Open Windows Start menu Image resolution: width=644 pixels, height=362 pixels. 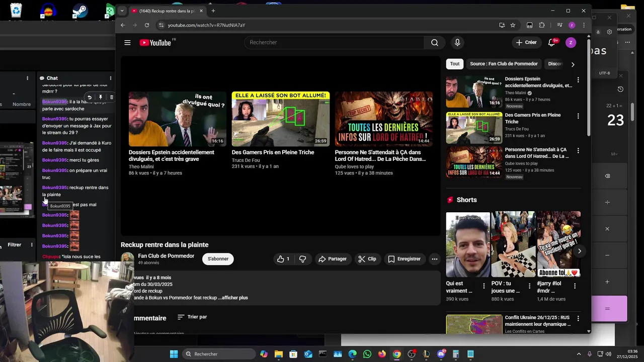point(174,354)
